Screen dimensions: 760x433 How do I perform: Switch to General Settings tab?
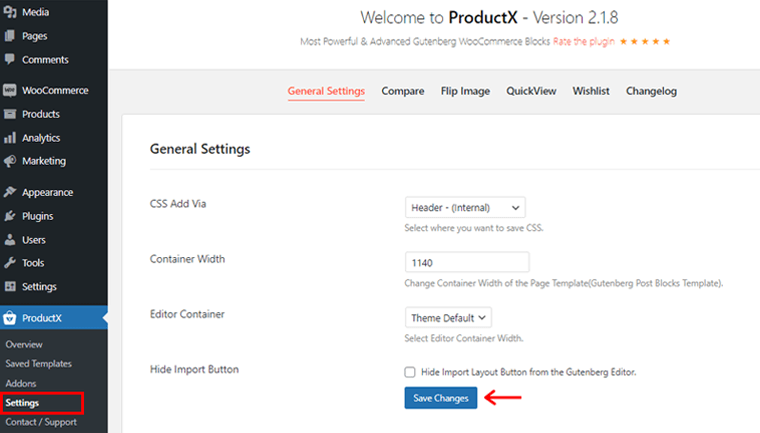326,91
